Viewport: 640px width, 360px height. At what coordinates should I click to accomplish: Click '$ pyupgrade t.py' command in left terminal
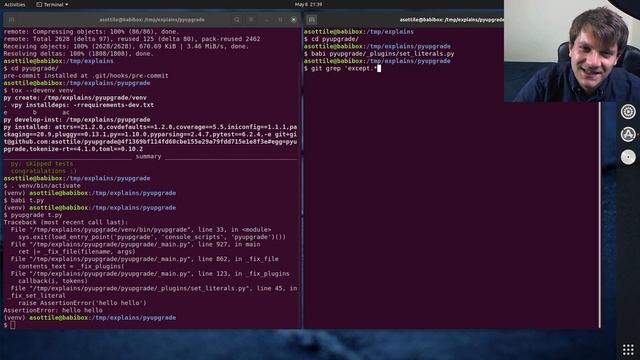(33, 215)
